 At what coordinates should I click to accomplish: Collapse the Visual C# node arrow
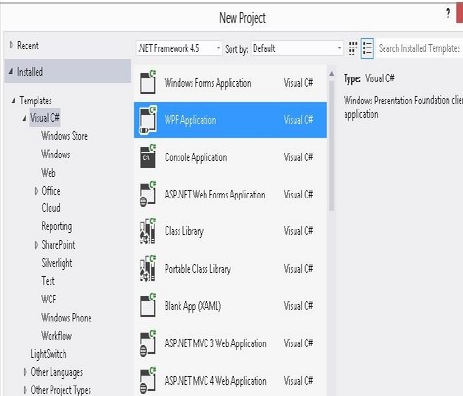click(24, 118)
